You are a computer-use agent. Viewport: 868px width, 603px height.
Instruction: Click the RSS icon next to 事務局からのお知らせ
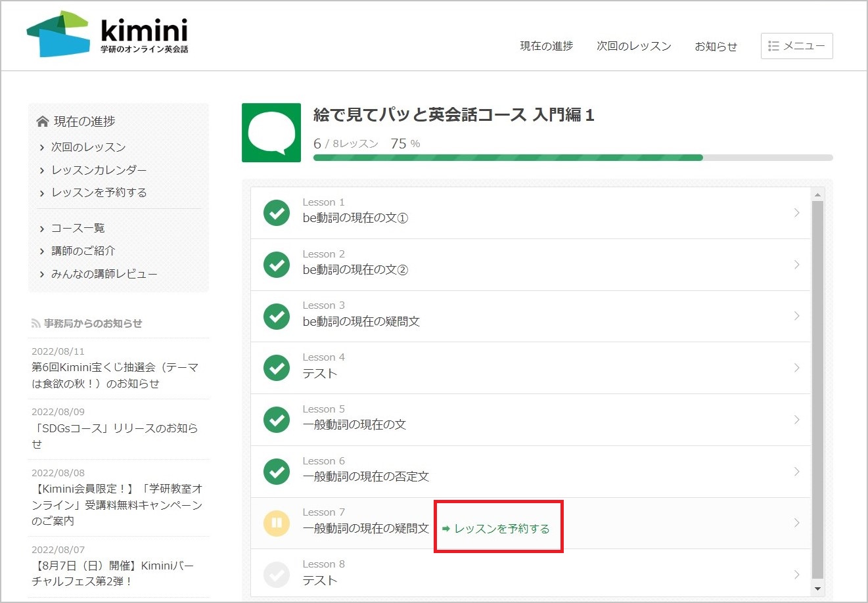35,323
